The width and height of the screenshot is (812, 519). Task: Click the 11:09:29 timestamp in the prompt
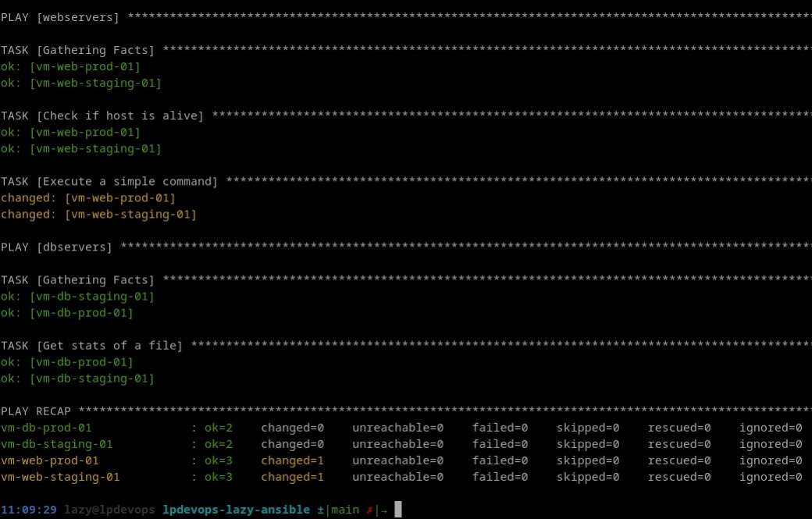[x=29, y=510]
